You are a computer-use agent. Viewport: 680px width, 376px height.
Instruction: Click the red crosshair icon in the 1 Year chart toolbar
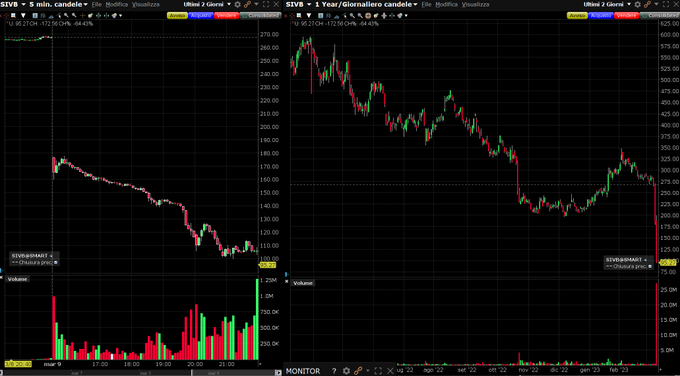(x=291, y=16)
